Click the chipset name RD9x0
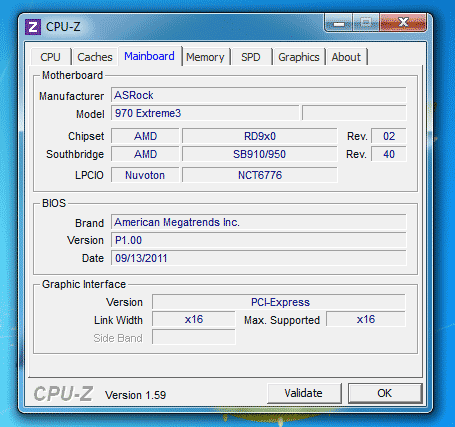 [x=260, y=136]
